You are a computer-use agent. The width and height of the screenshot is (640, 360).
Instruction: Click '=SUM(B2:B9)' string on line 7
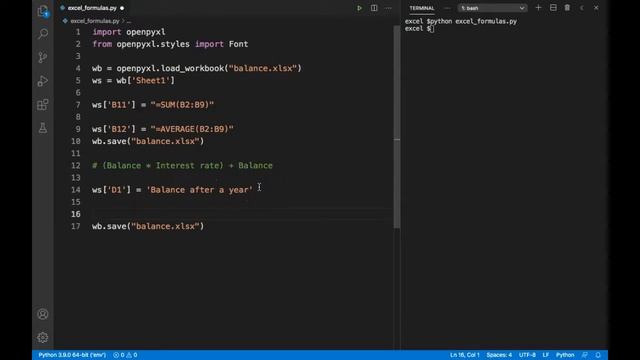[182, 105]
